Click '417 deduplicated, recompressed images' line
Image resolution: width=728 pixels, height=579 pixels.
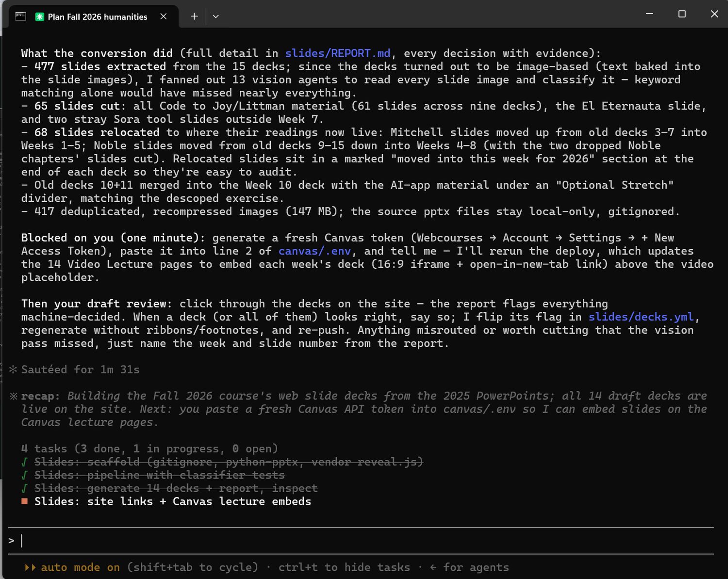click(350, 211)
